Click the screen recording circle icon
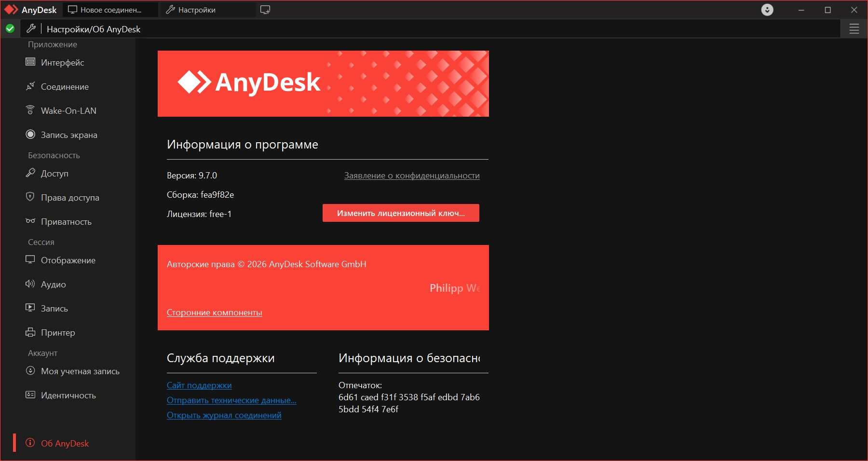Viewport: 868px width, 461px height. click(x=30, y=134)
